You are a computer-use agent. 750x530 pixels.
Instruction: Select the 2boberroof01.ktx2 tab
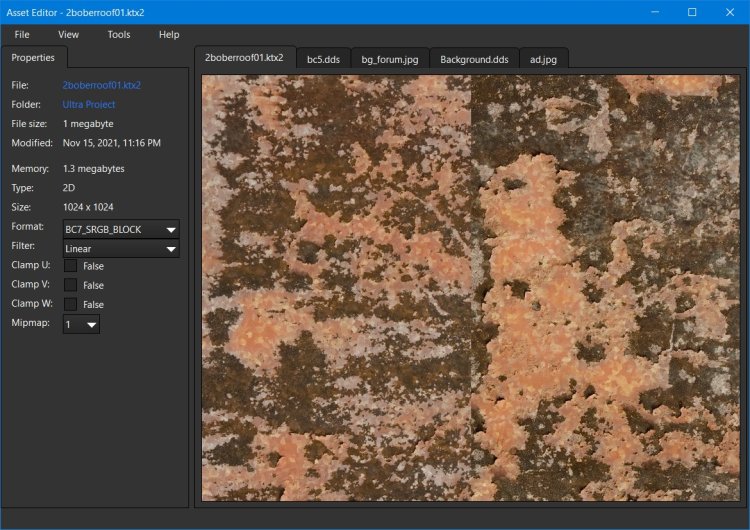coord(244,57)
